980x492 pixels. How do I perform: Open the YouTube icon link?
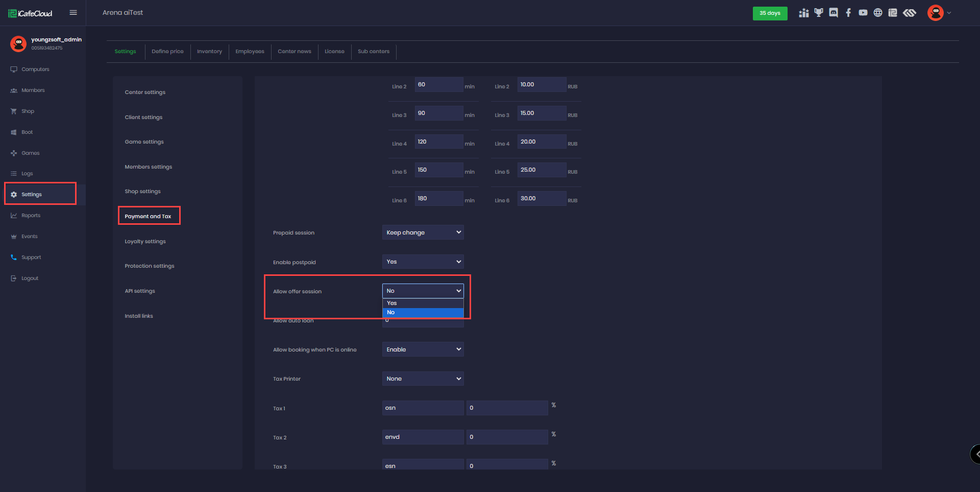pyautogui.click(x=863, y=13)
